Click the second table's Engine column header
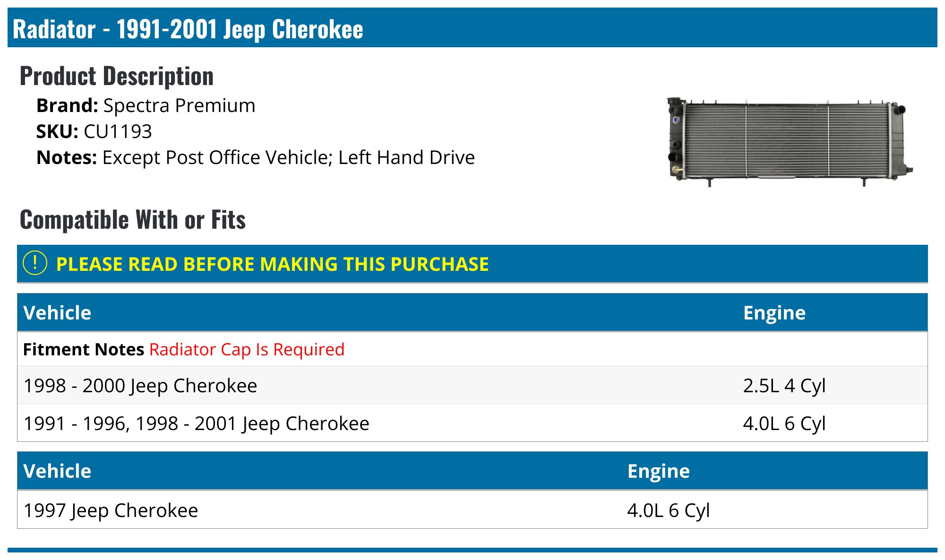945x560 pixels. (x=659, y=471)
